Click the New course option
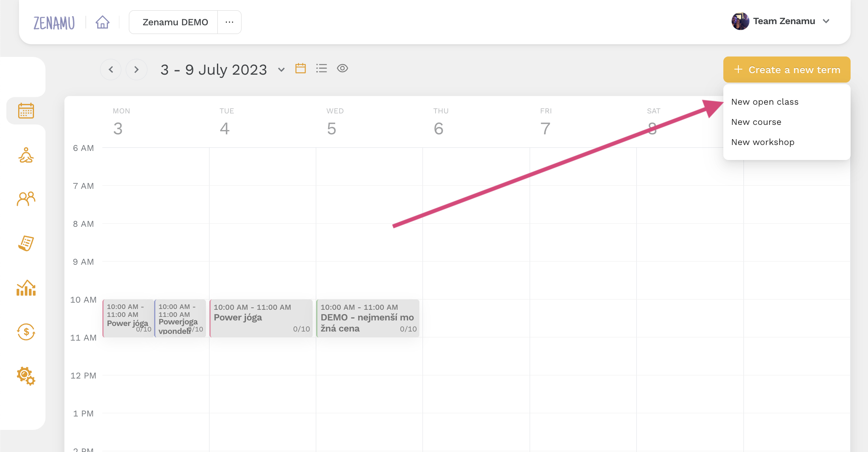The width and height of the screenshot is (868, 452). coord(756,122)
